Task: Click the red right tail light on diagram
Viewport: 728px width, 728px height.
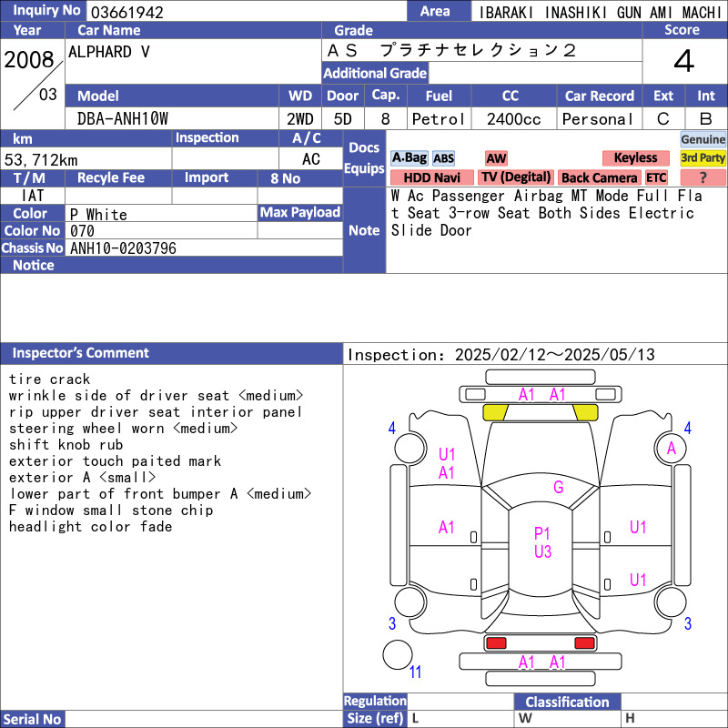Action: click(x=585, y=643)
